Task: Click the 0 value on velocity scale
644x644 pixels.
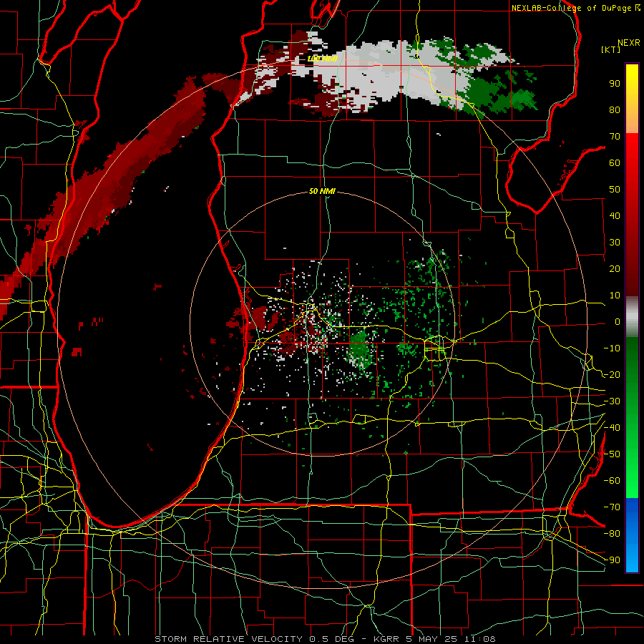Action: (618, 322)
